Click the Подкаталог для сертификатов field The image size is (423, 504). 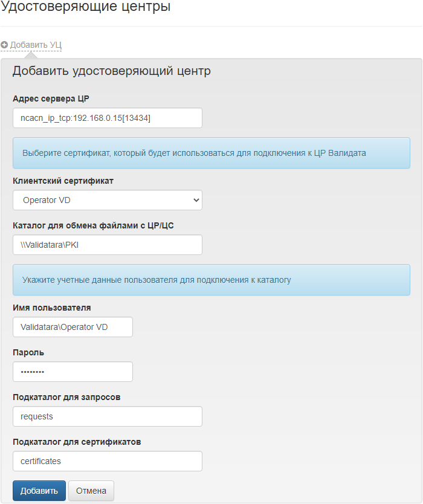107,461
